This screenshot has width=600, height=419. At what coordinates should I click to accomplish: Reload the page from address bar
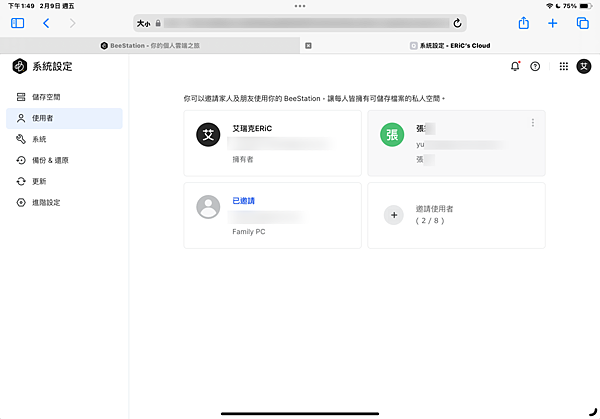457,23
